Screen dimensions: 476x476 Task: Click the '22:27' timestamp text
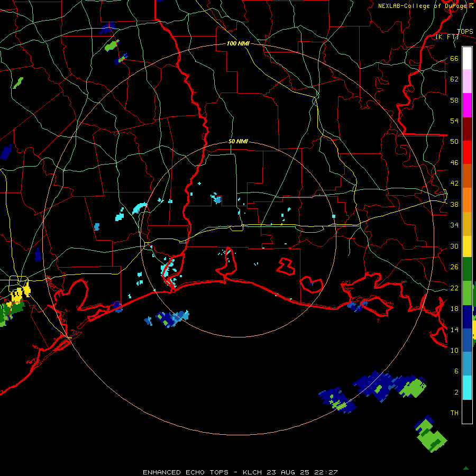point(326,472)
